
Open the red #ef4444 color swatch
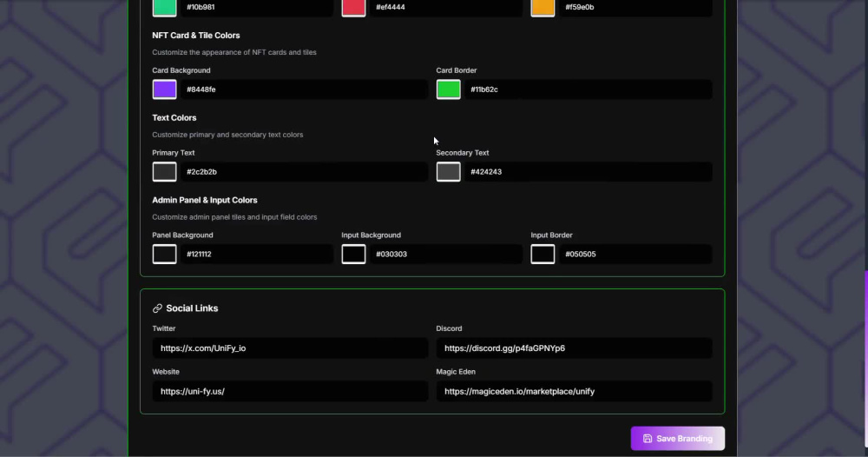pos(354,8)
